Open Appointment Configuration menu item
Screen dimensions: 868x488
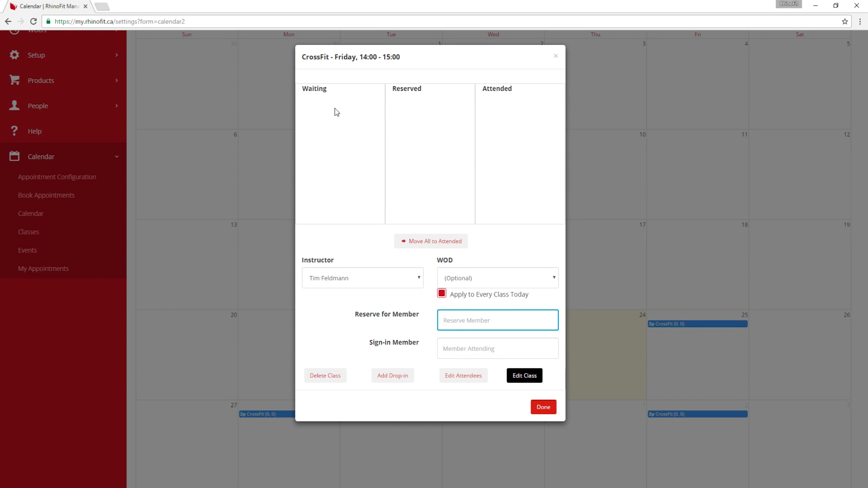[57, 177]
